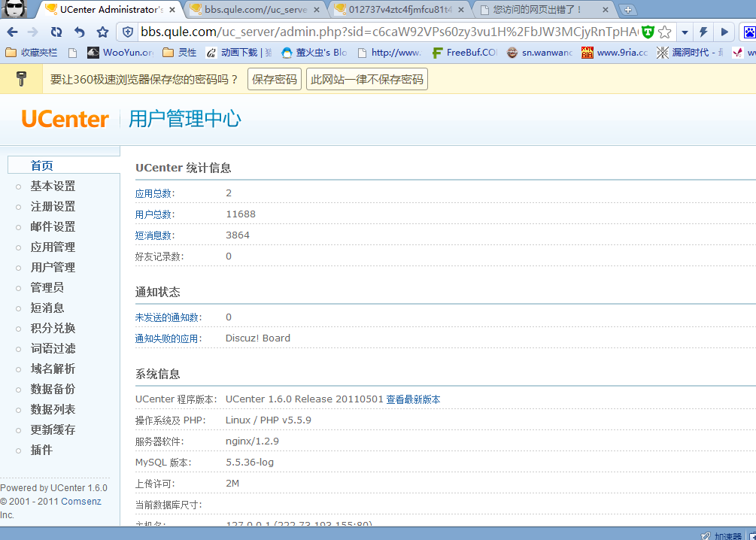
Task: Open 用户管理 in the sidebar
Action: (53, 267)
